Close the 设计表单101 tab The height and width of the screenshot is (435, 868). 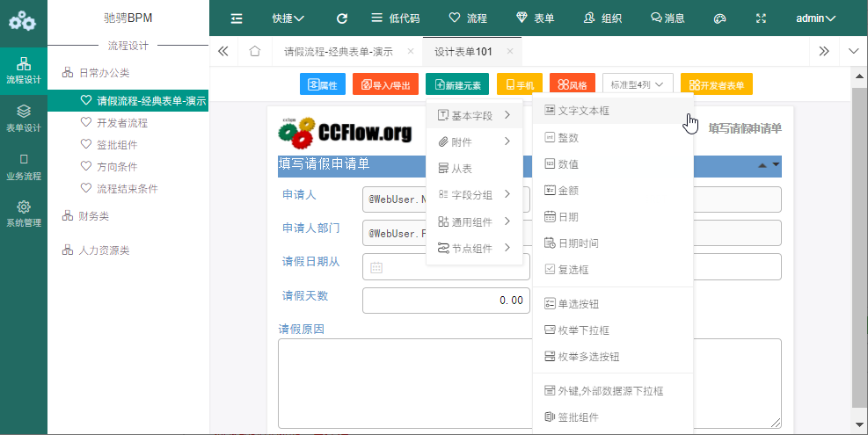tap(510, 51)
